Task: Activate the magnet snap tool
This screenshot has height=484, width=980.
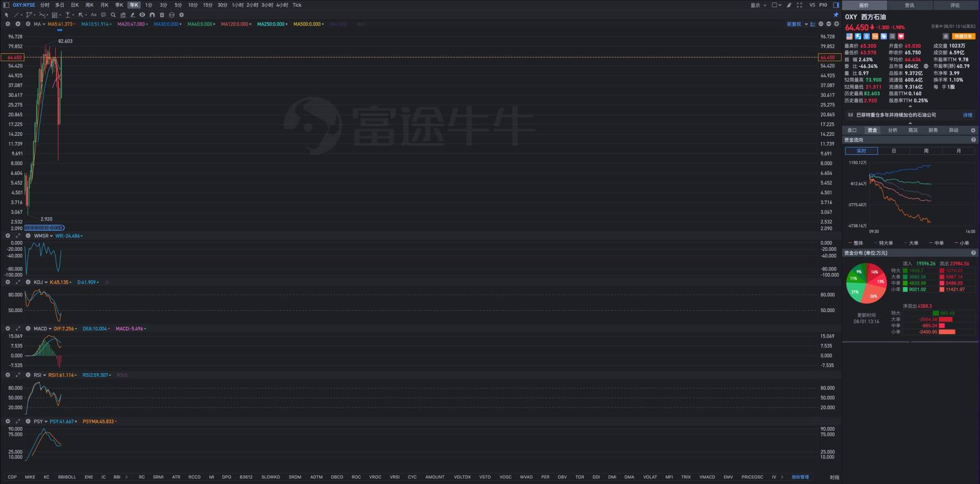Action: 152,15
